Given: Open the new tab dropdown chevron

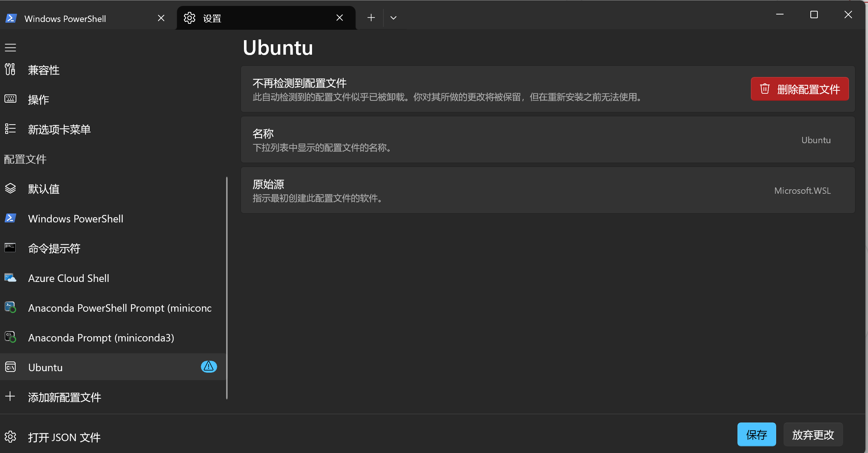Looking at the screenshot, I should (393, 17).
